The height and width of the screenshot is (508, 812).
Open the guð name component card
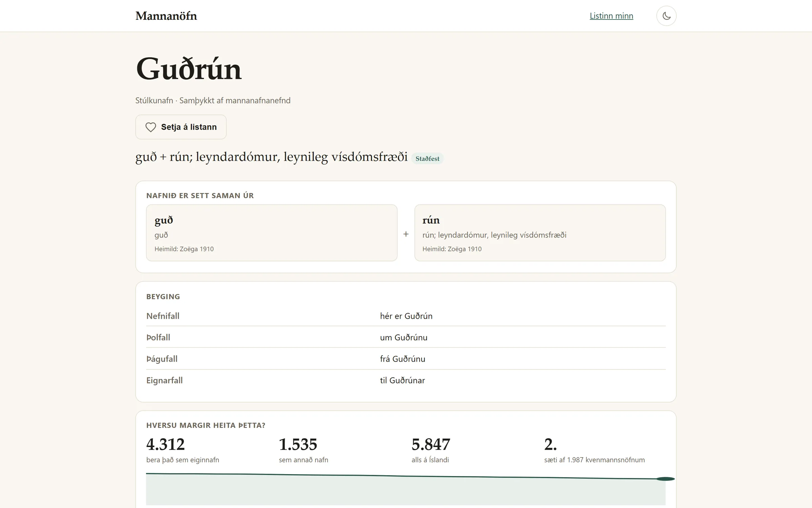(272, 233)
